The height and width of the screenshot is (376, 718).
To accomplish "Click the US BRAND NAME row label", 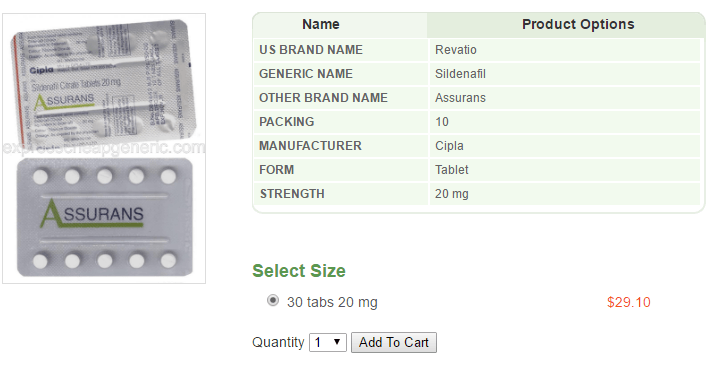I will (311, 50).
